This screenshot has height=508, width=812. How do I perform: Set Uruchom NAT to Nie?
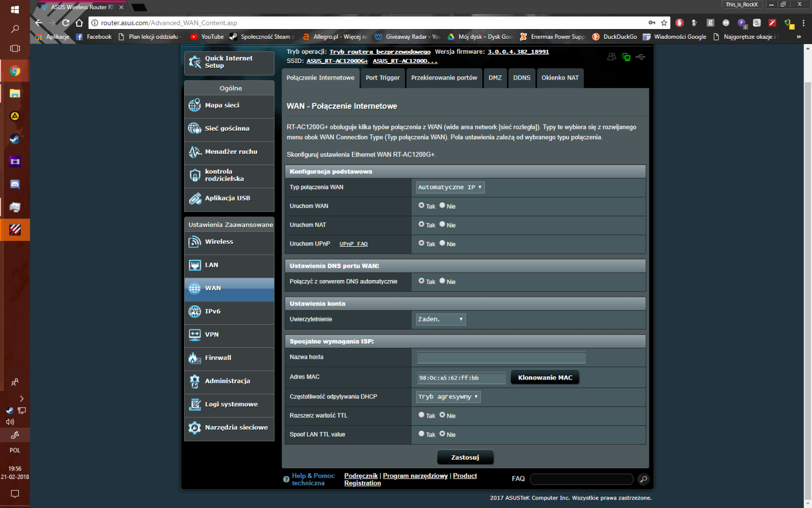(443, 224)
